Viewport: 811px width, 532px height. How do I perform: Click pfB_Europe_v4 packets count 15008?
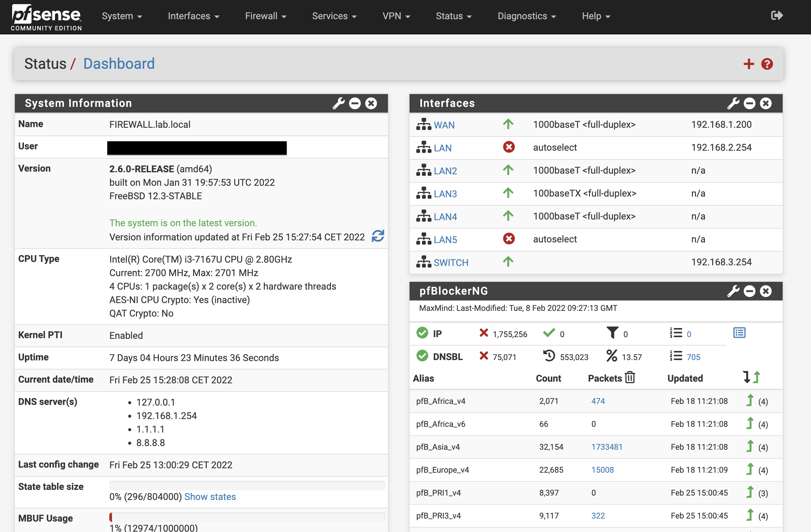click(x=603, y=470)
